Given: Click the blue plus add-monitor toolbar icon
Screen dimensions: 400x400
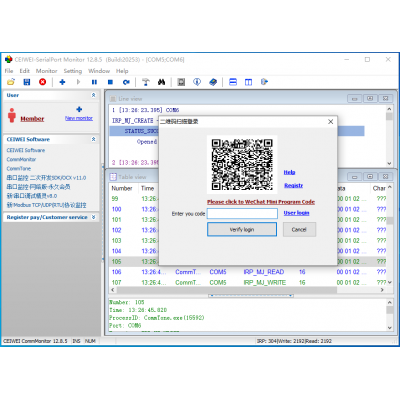Looking at the screenshot, I should pos(62,82).
